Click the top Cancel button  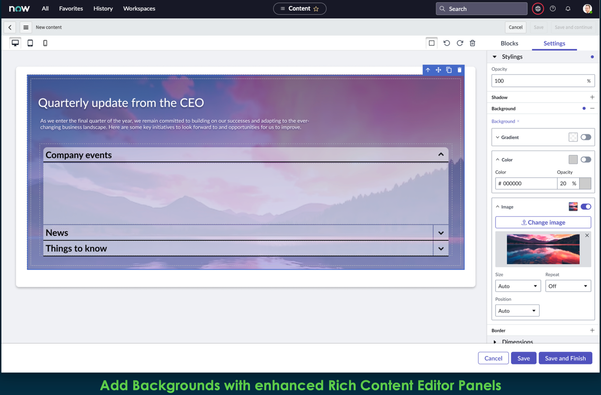click(516, 27)
